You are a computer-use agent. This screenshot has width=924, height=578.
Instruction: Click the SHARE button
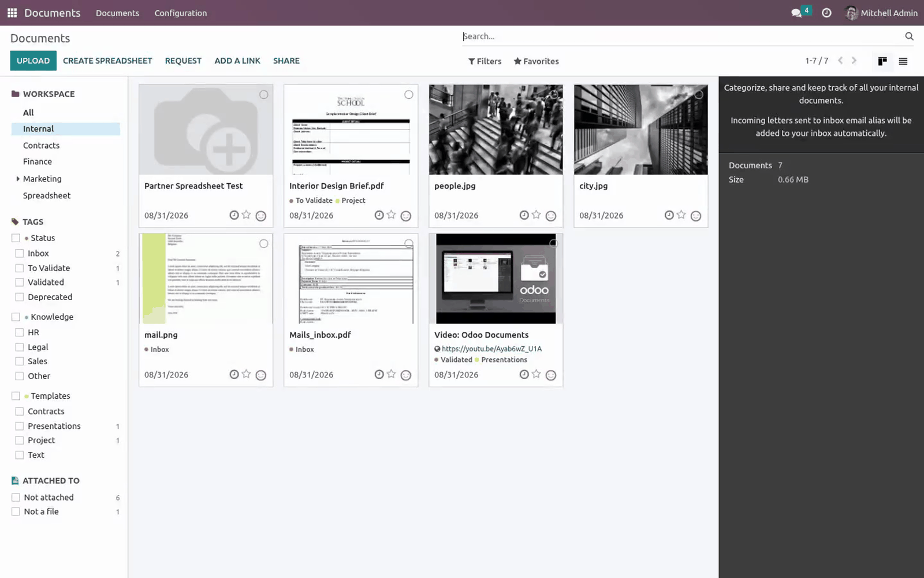(x=286, y=61)
